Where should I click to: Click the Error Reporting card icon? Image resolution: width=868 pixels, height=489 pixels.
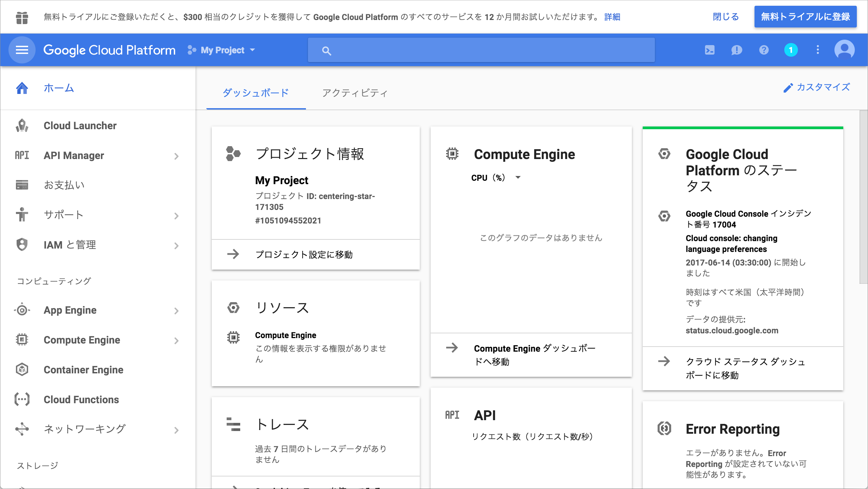coord(664,428)
